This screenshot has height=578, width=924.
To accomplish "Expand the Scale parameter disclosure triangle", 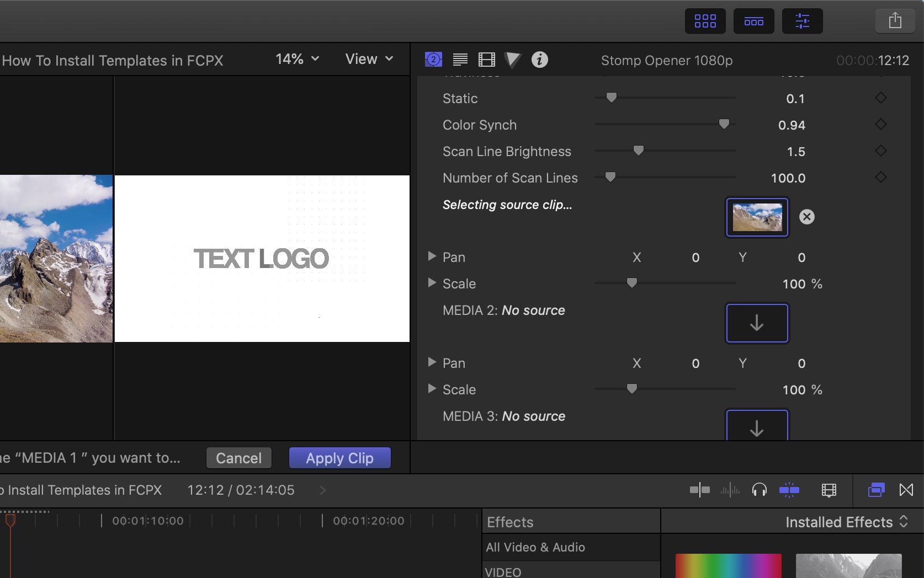I will pos(433,283).
